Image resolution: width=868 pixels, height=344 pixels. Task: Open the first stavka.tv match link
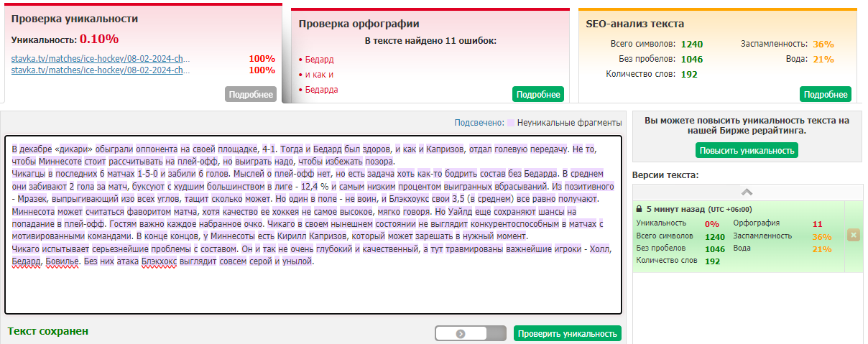101,58
